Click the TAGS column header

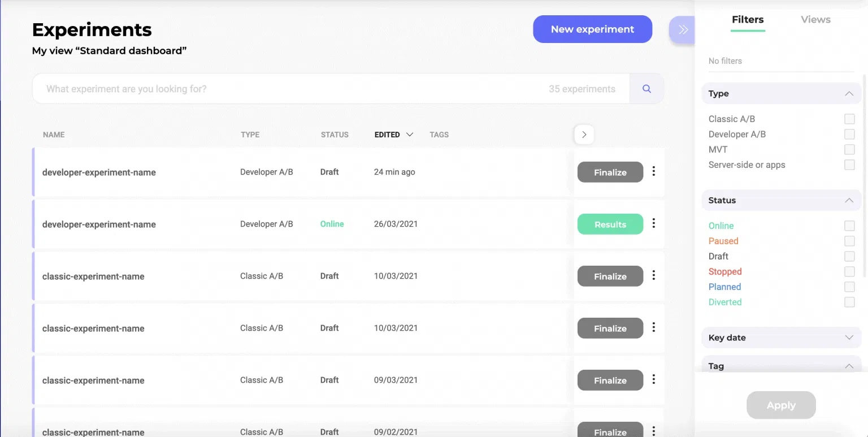click(x=439, y=135)
